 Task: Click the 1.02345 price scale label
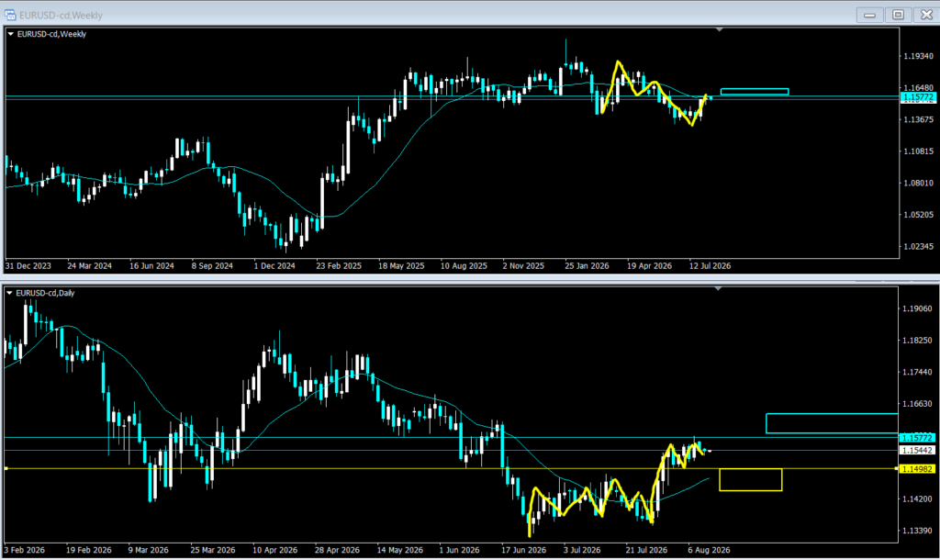[918, 246]
